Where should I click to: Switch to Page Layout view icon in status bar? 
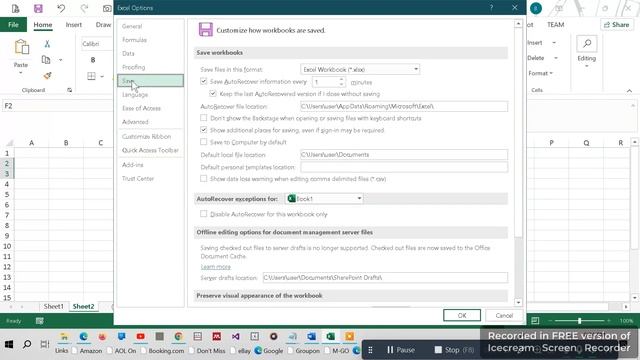535,321
